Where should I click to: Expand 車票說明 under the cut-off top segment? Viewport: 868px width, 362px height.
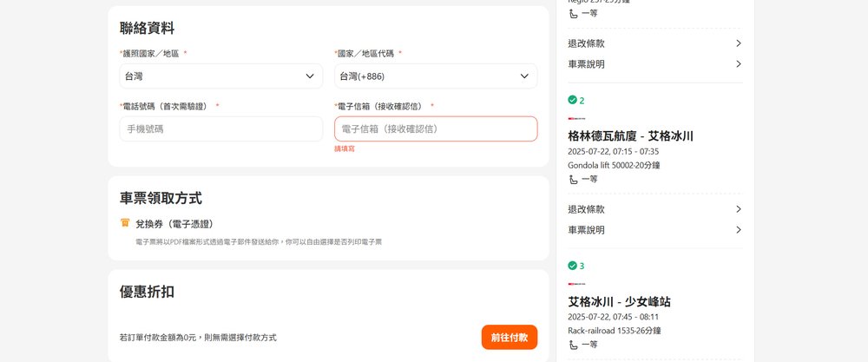point(654,64)
